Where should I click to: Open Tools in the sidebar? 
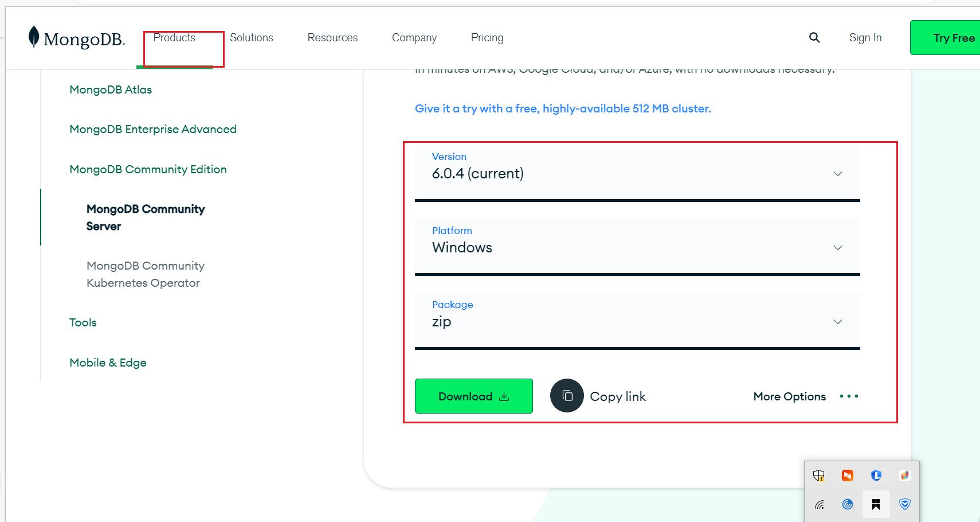[83, 322]
